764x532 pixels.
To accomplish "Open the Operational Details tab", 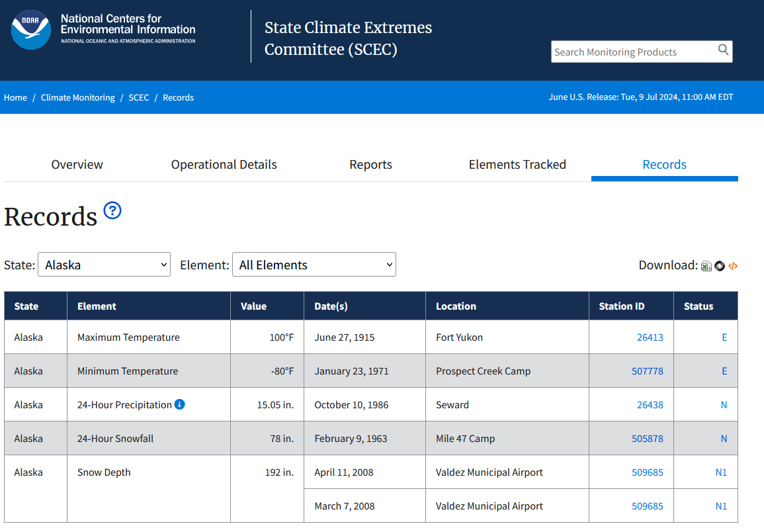I will pyautogui.click(x=224, y=165).
